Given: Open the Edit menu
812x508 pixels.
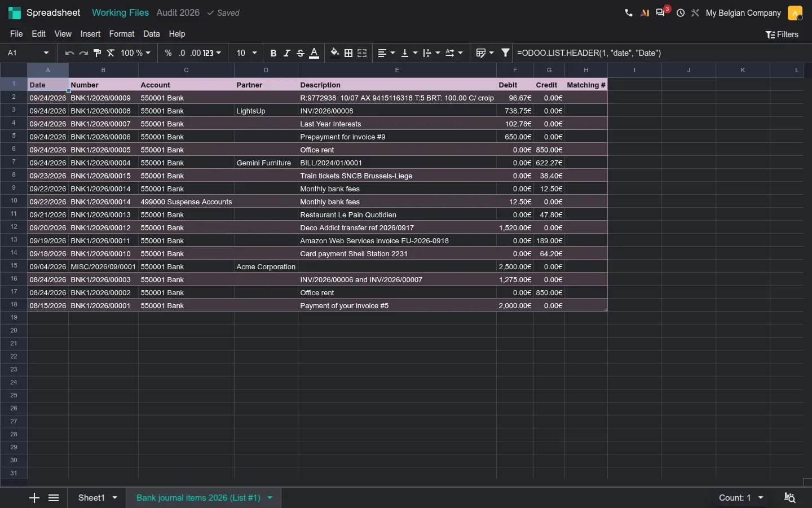Looking at the screenshot, I should [38, 34].
